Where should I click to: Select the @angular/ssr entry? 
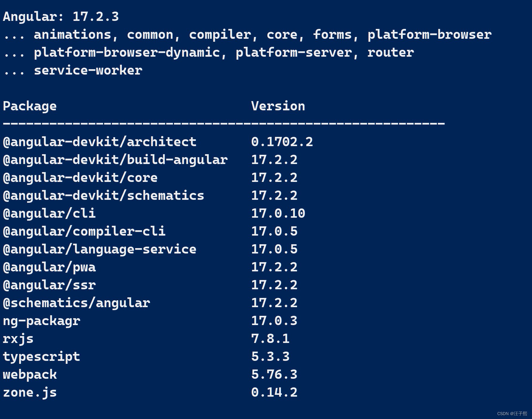pyautogui.click(x=49, y=285)
